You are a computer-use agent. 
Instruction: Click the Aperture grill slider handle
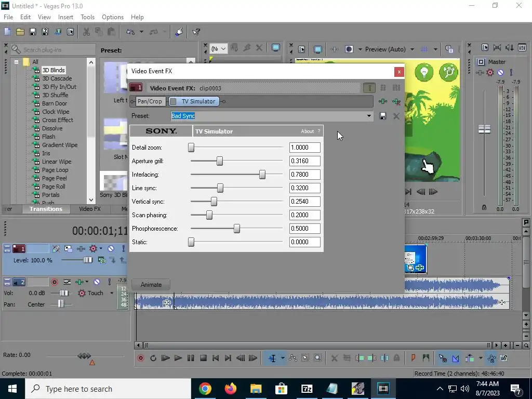(220, 161)
